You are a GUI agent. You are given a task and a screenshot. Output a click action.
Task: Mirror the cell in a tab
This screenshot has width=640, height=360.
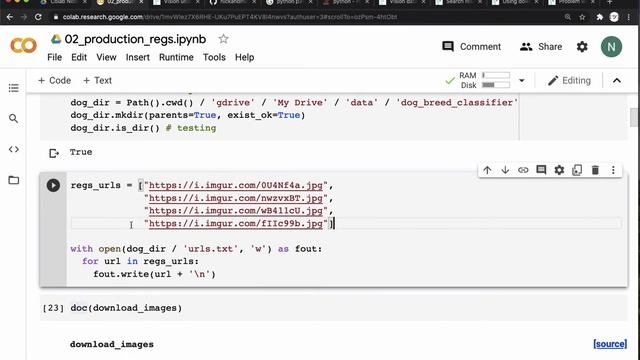click(x=577, y=170)
